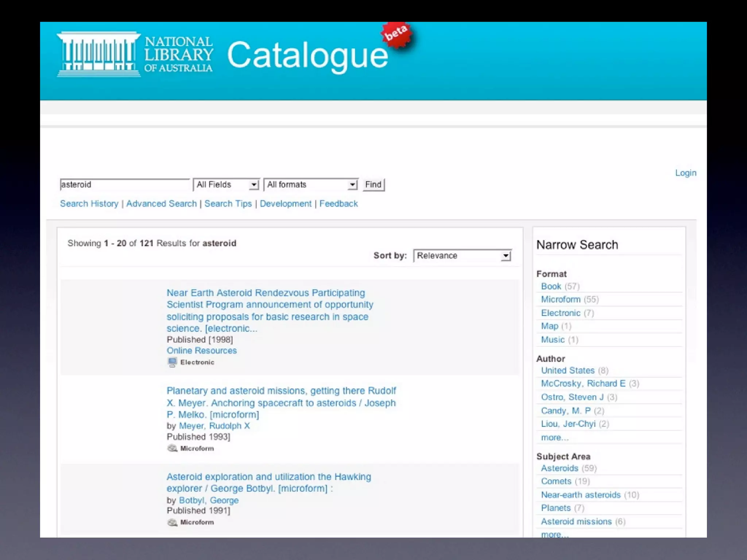The image size is (747, 560).
Task: Open the Planetary and asteroid missions result
Action: (281, 402)
